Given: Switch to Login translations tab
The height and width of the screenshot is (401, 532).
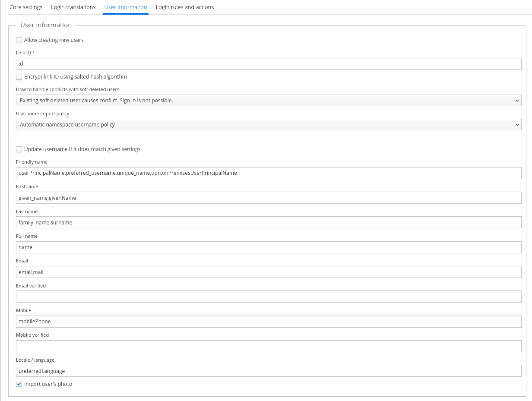Looking at the screenshot, I should click(73, 7).
